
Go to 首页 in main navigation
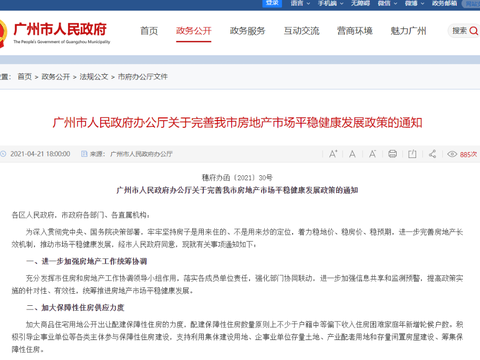(x=149, y=31)
